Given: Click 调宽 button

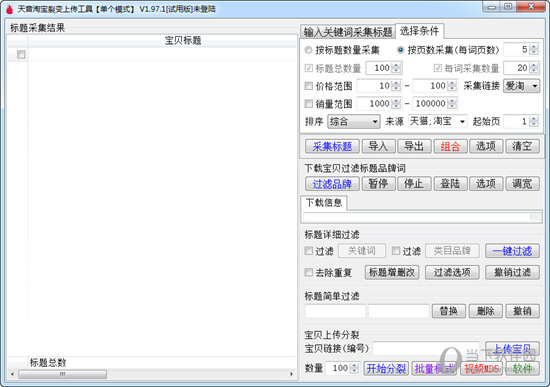Looking at the screenshot, I should pos(522,184).
